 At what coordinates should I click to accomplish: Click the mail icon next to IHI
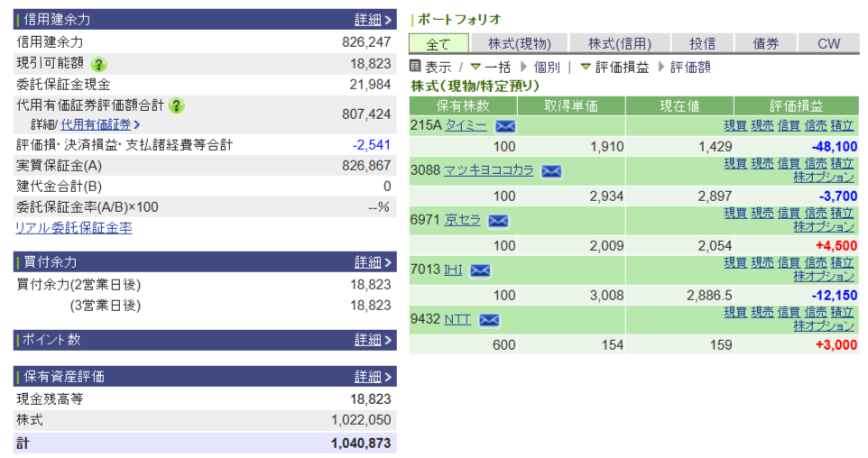point(480,270)
